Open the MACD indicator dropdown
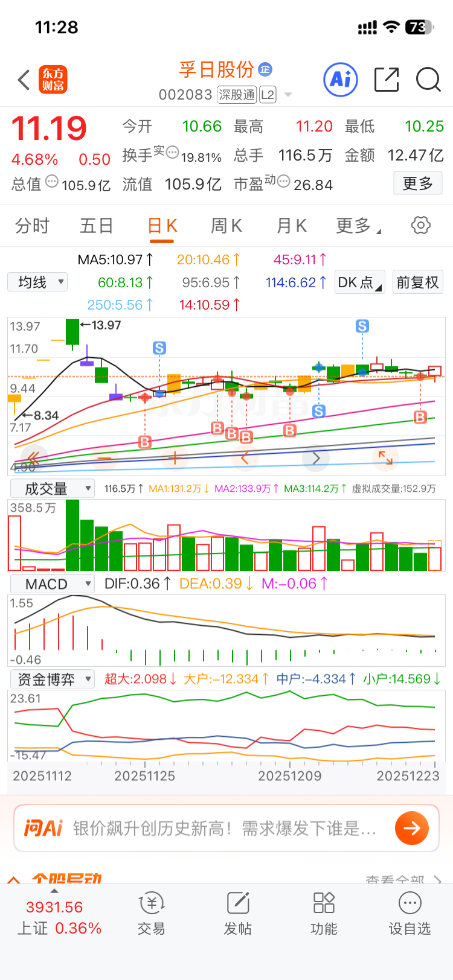 coord(53,584)
